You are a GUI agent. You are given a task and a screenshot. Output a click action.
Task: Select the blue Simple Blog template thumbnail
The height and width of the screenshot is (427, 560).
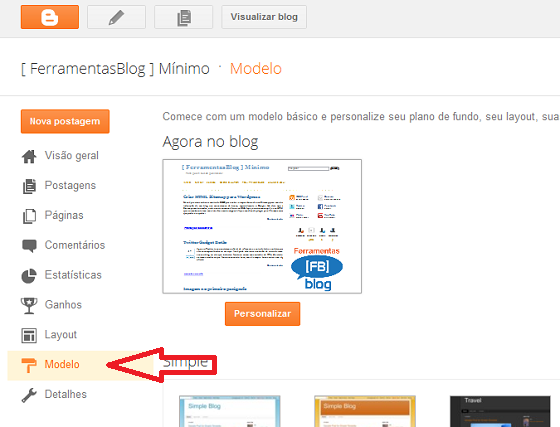[230, 411]
